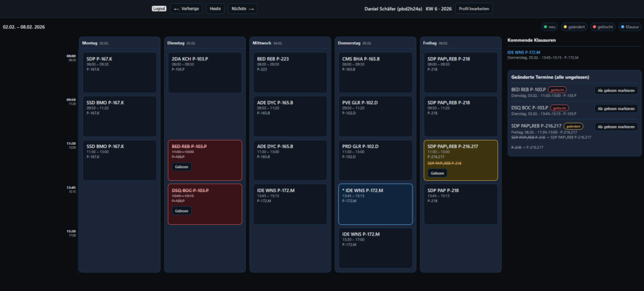Select the Dienstag 03.02. day header
The width and height of the screenshot is (644, 291).
tap(204, 43)
